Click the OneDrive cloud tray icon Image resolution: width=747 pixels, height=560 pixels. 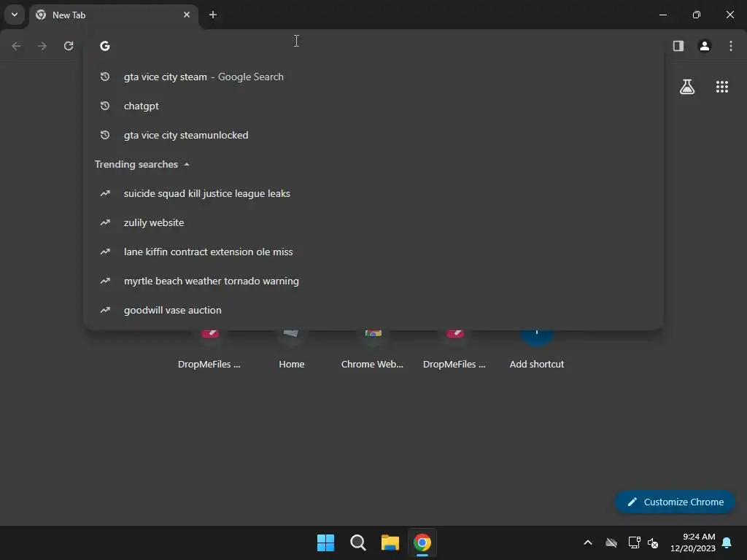[611, 542]
